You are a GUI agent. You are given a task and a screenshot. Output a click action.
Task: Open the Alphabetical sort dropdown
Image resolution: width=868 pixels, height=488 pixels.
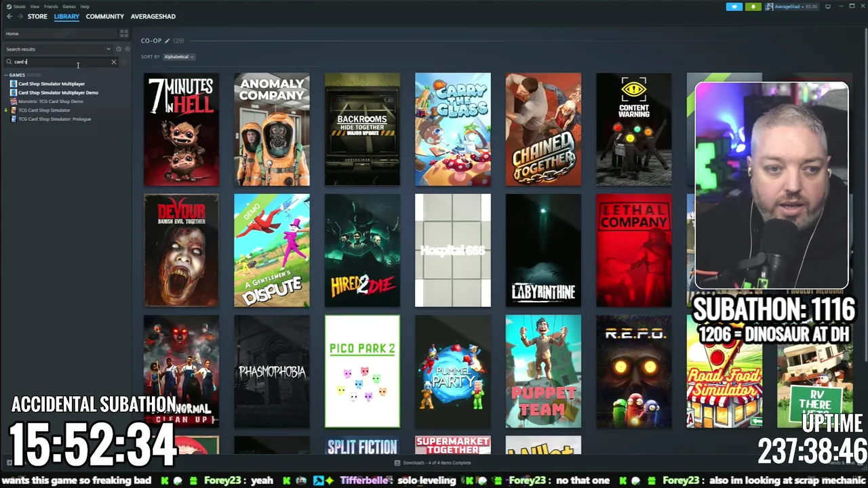(179, 57)
